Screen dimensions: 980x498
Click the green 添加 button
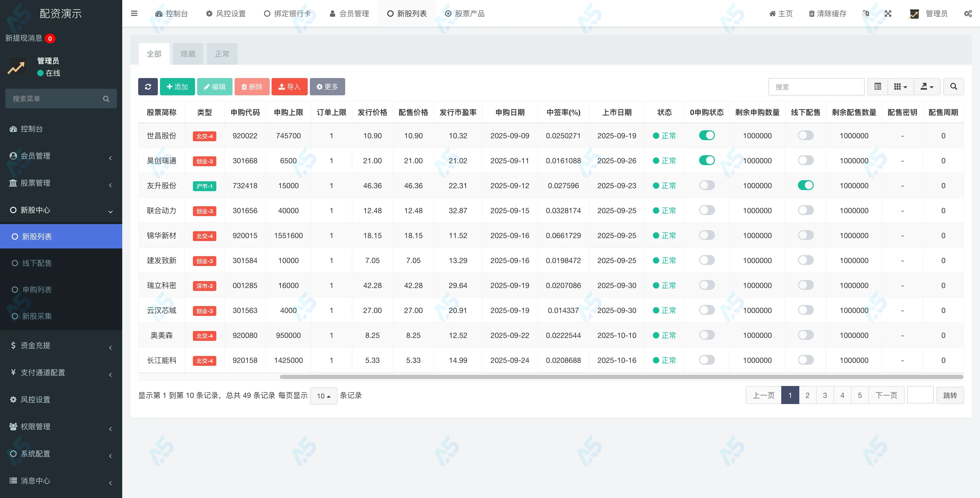pyautogui.click(x=177, y=87)
